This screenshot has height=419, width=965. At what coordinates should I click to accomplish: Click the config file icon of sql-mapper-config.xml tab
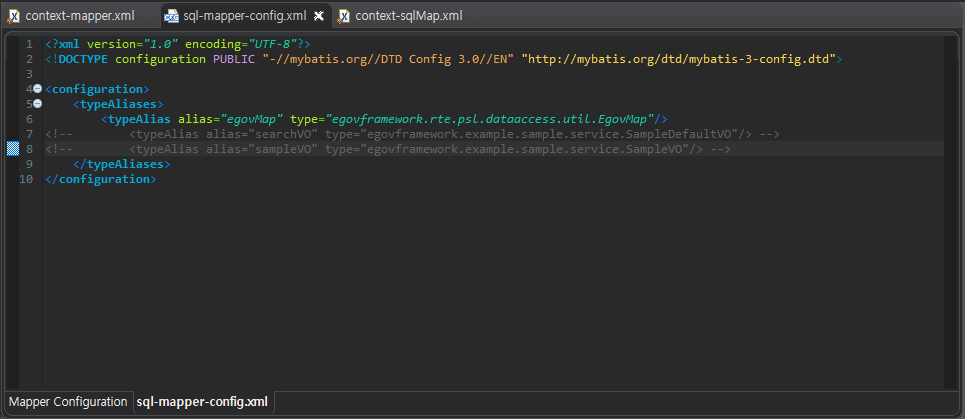click(172, 17)
